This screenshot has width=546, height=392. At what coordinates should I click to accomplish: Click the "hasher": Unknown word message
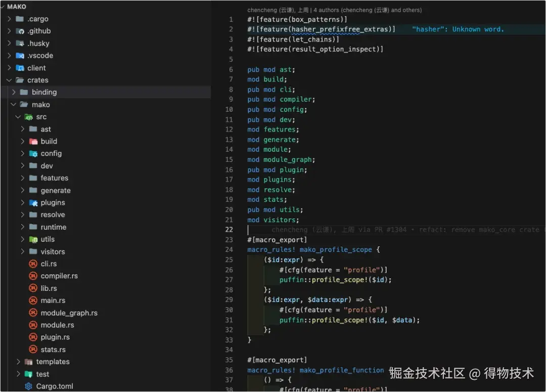[458, 29]
